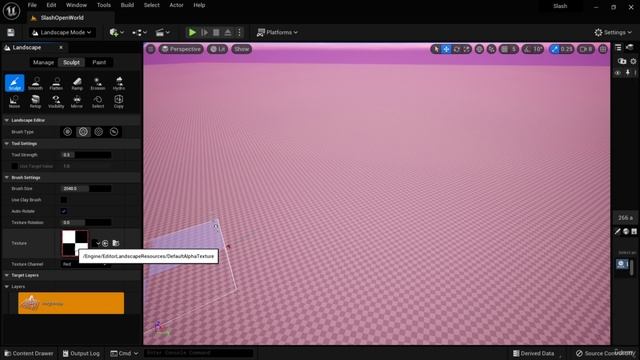The image size is (640, 360).
Task: Browse to texture in Content Browser
Action: 116,243
